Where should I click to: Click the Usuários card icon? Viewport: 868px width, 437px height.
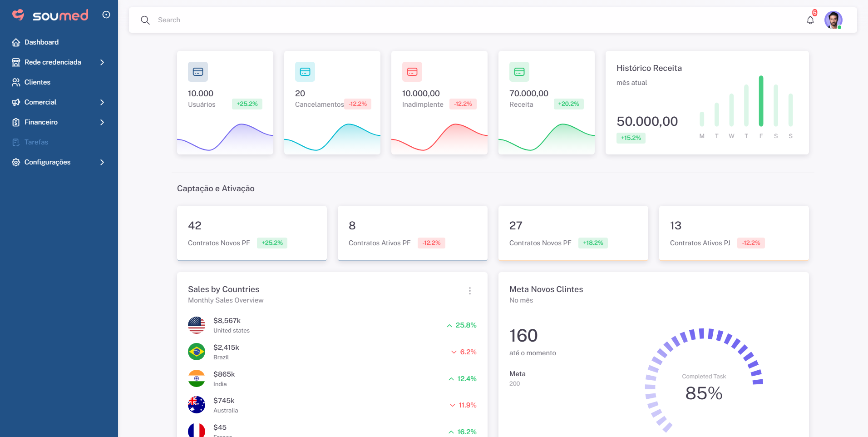click(x=198, y=72)
